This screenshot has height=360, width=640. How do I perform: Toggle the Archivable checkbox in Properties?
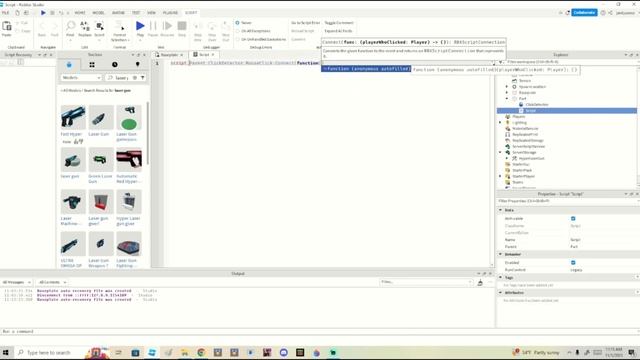click(x=573, y=219)
